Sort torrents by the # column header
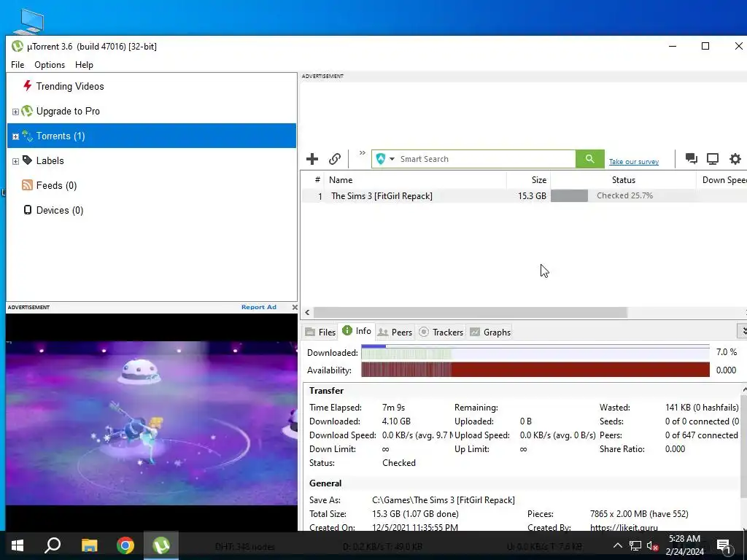The image size is (747, 560). (317, 180)
